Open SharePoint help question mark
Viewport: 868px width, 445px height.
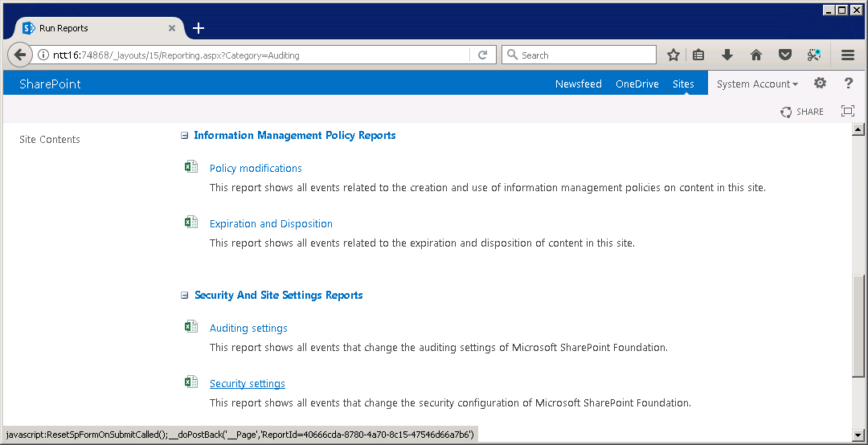(x=848, y=83)
